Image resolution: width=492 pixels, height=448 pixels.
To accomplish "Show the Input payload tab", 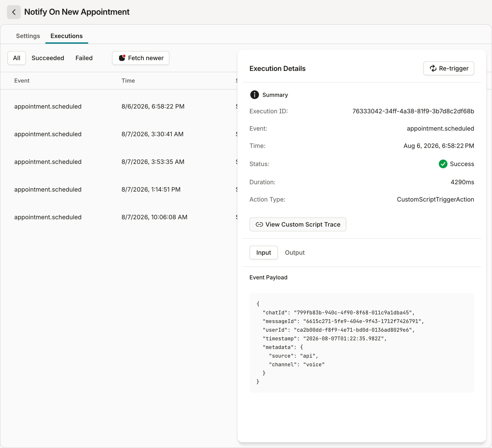I will click(264, 253).
